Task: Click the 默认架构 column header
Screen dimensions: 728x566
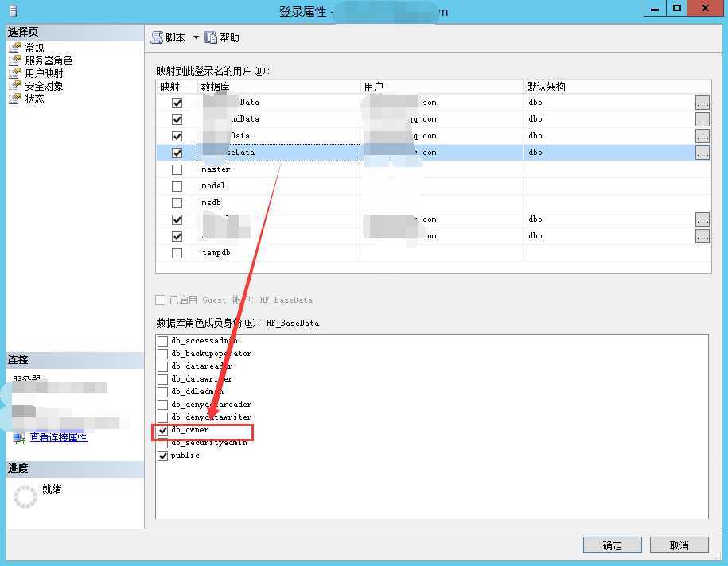Action: (617, 87)
